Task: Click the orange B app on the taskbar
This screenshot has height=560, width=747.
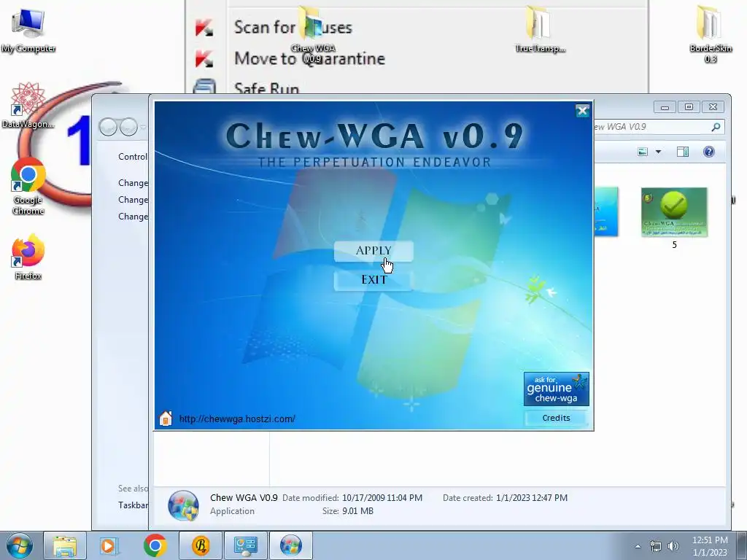Action: pyautogui.click(x=201, y=545)
